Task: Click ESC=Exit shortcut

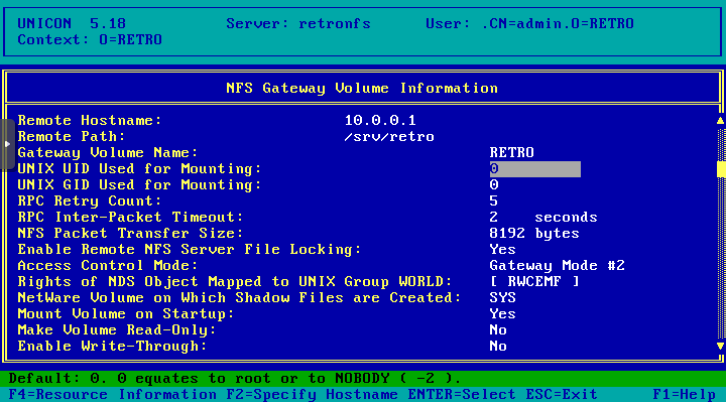Action: [x=561, y=395]
